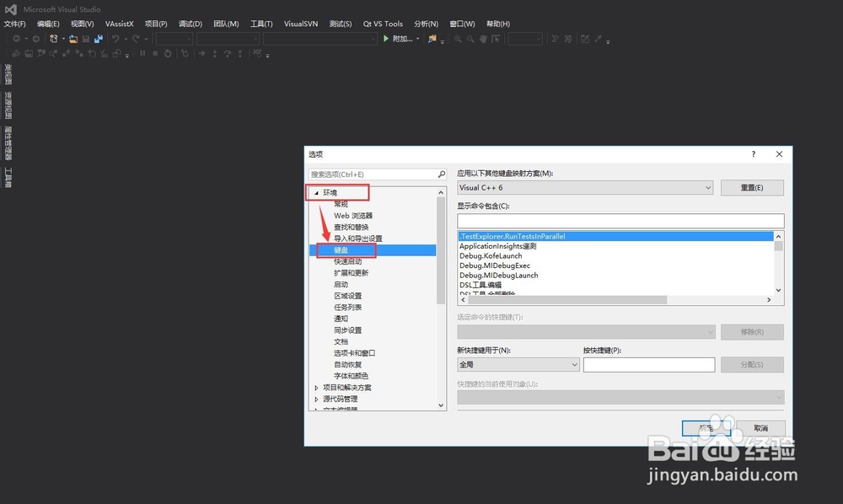
Task: Click the green Start/Attach play button
Action: pyautogui.click(x=385, y=39)
